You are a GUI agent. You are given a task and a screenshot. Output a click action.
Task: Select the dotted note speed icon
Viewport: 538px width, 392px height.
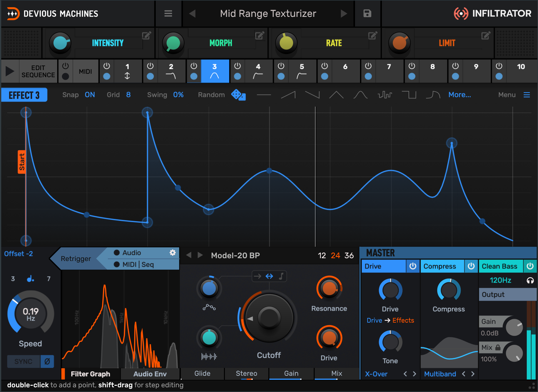coord(30,279)
